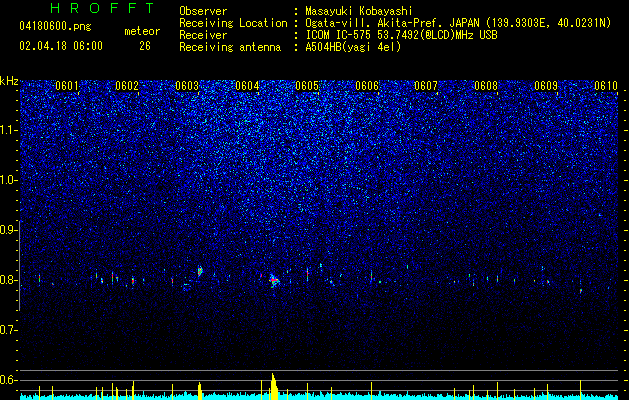Image resolution: width=629 pixels, height=400 pixels.
Task: Click the 0609 time marker
Action: point(546,86)
